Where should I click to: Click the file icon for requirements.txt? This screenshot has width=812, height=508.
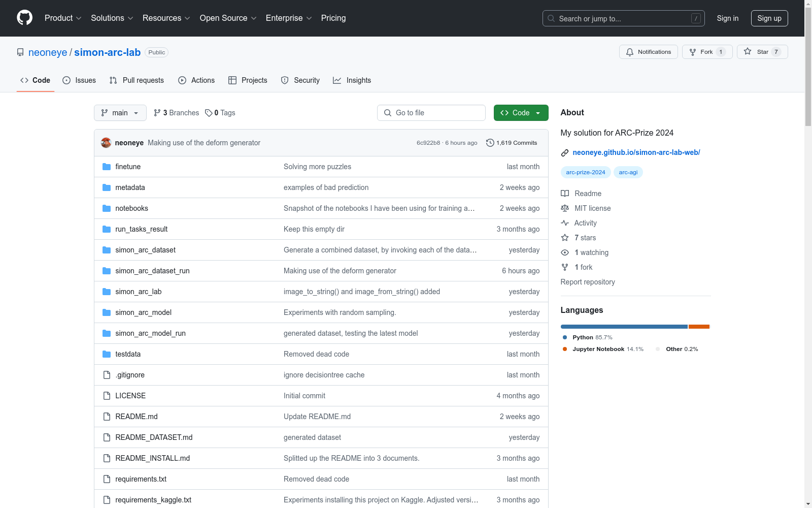[107, 479]
